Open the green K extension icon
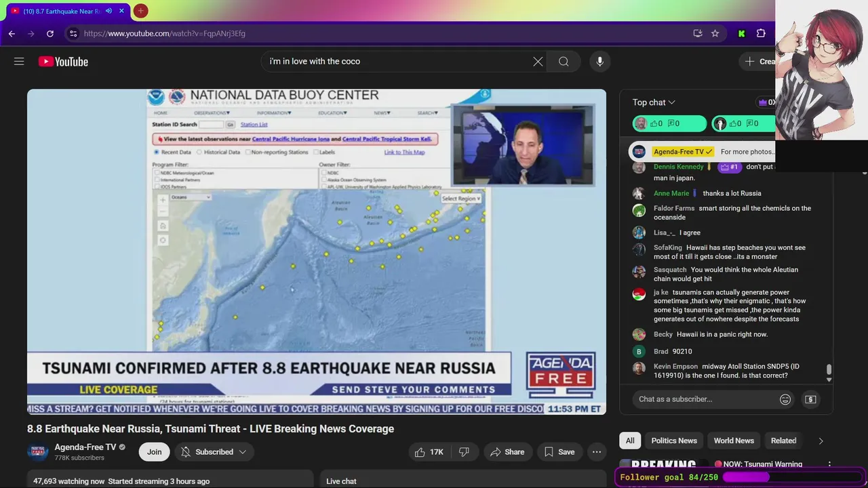Image resolution: width=868 pixels, height=488 pixels. coord(742,33)
